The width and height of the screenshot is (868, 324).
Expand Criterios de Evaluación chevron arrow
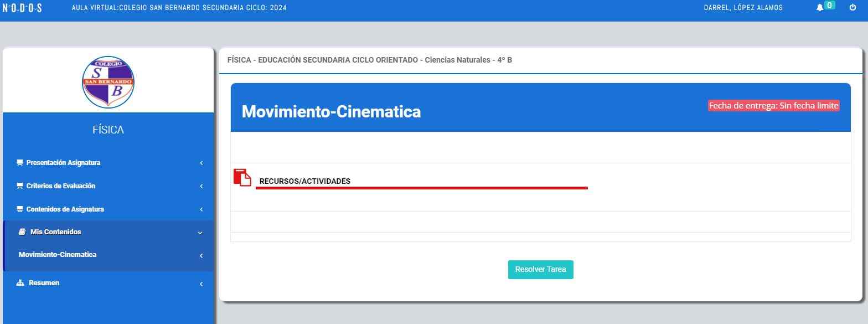201,186
